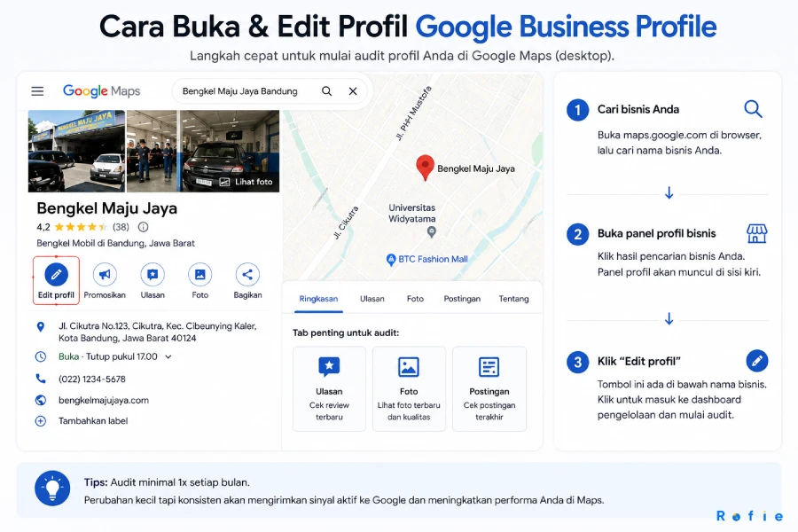Click the Postingan card Cek postingan terakhir
798x532 pixels.
tap(489, 389)
